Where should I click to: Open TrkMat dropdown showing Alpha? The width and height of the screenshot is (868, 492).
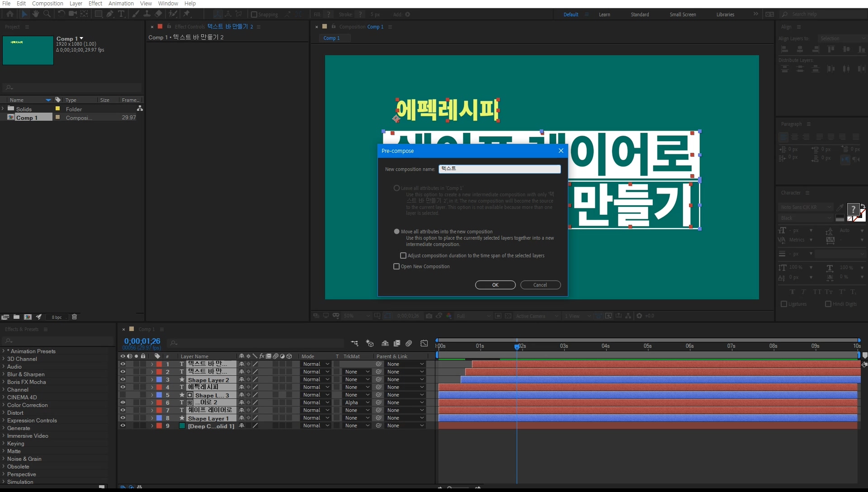357,402
